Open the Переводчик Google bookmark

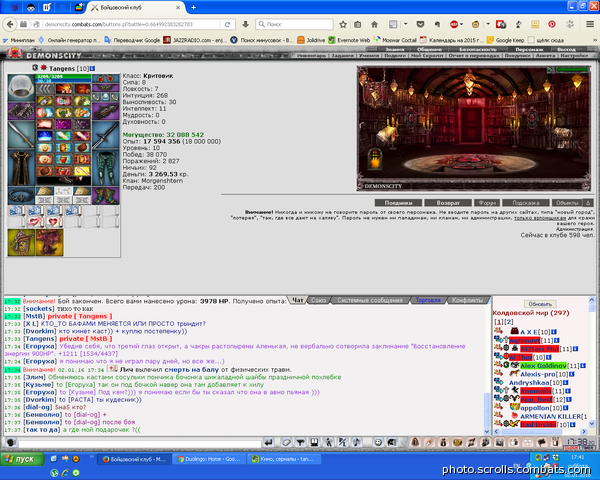[x=132, y=40]
